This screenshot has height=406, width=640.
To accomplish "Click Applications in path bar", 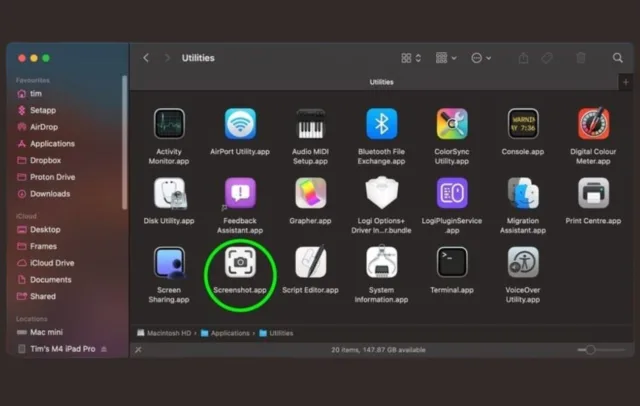I will [x=225, y=333].
